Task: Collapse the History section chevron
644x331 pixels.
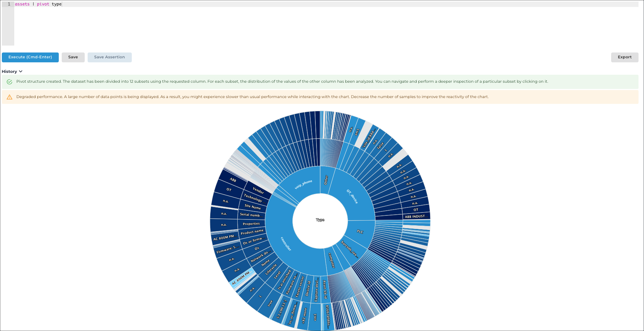Action: 21,71
